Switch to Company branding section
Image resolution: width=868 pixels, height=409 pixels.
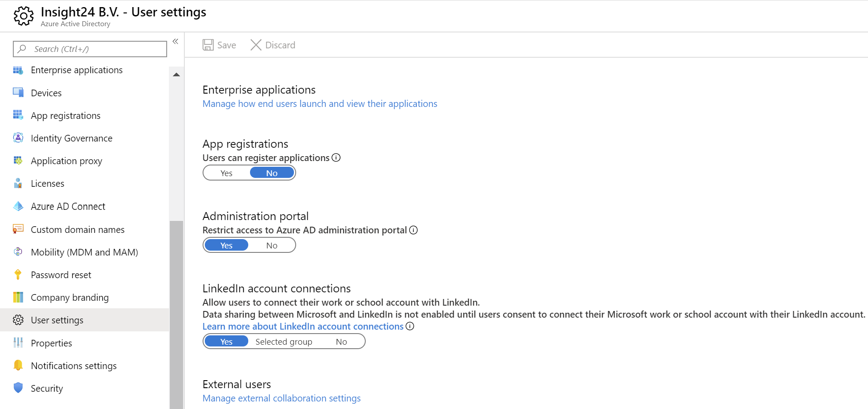[70, 297]
